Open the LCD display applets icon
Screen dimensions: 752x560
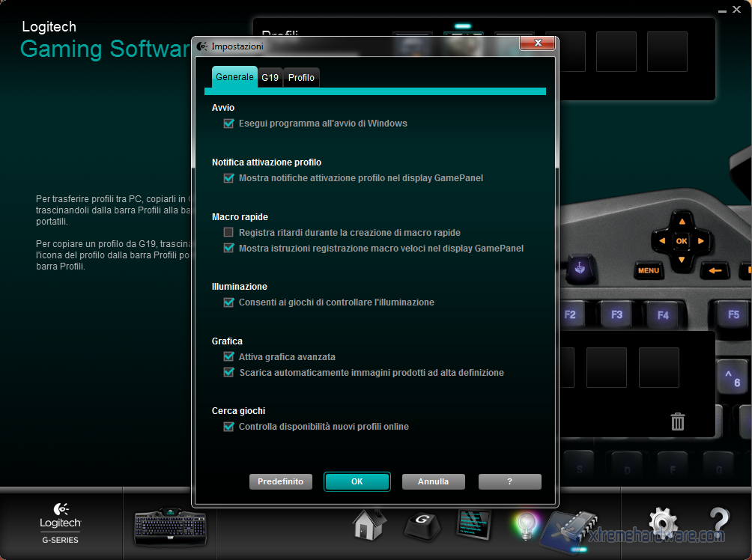click(473, 524)
